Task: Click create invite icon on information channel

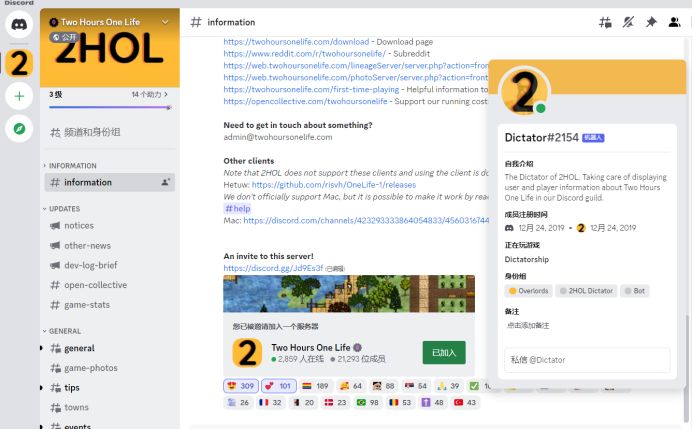Action: coord(166,182)
